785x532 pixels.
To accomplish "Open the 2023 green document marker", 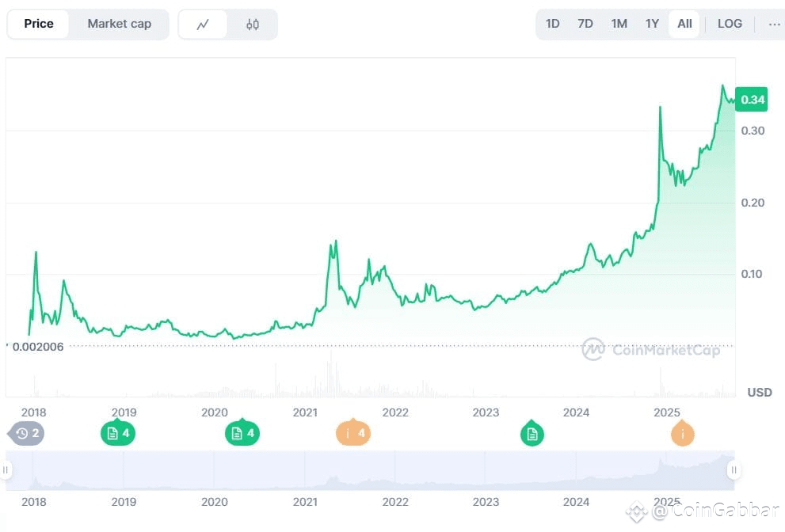I will tap(532, 433).
